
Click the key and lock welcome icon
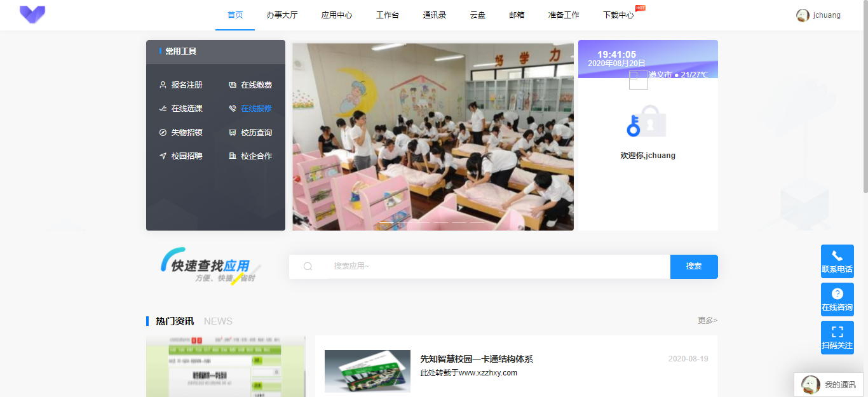point(646,121)
